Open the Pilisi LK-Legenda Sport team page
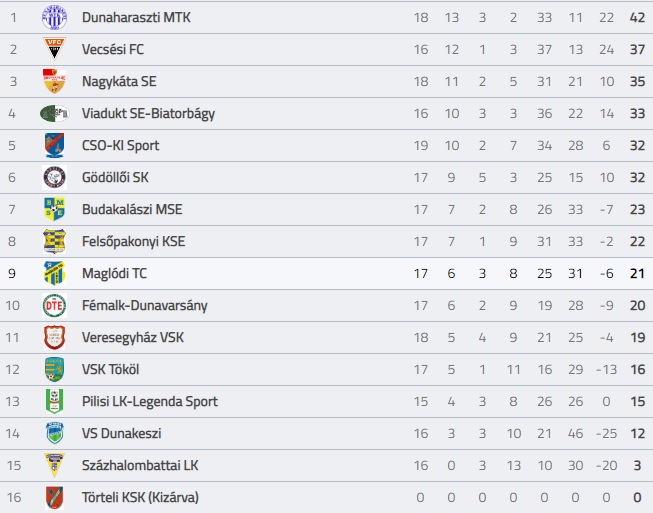 click(150, 401)
